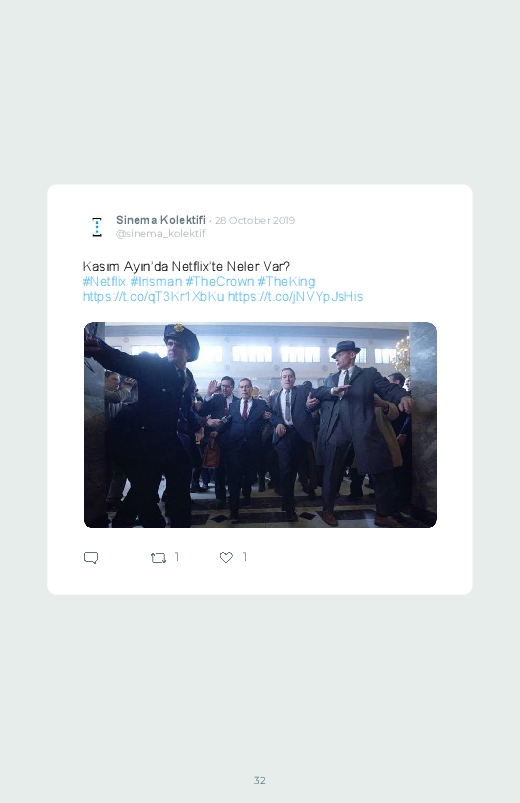Open the @sinema_kolektif handle
The image size is (520, 803).
[160, 234]
